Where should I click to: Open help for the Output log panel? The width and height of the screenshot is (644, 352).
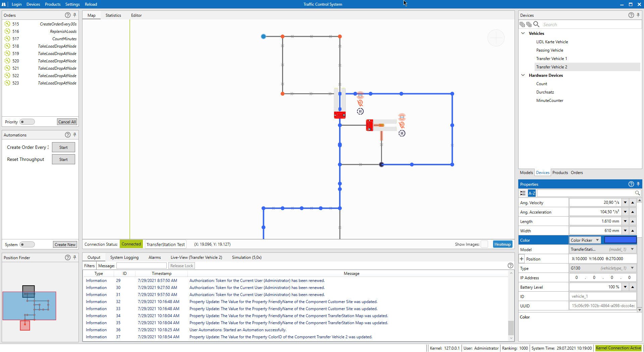pyautogui.click(x=510, y=266)
